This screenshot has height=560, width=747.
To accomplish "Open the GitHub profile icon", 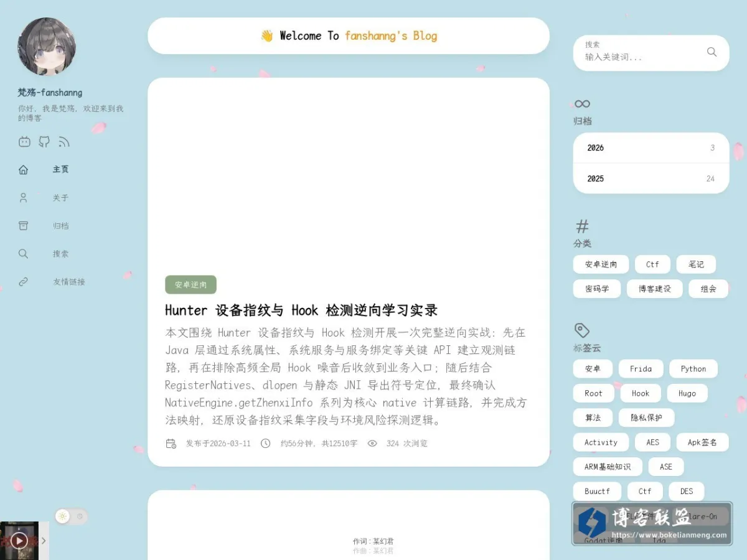I will [x=44, y=142].
